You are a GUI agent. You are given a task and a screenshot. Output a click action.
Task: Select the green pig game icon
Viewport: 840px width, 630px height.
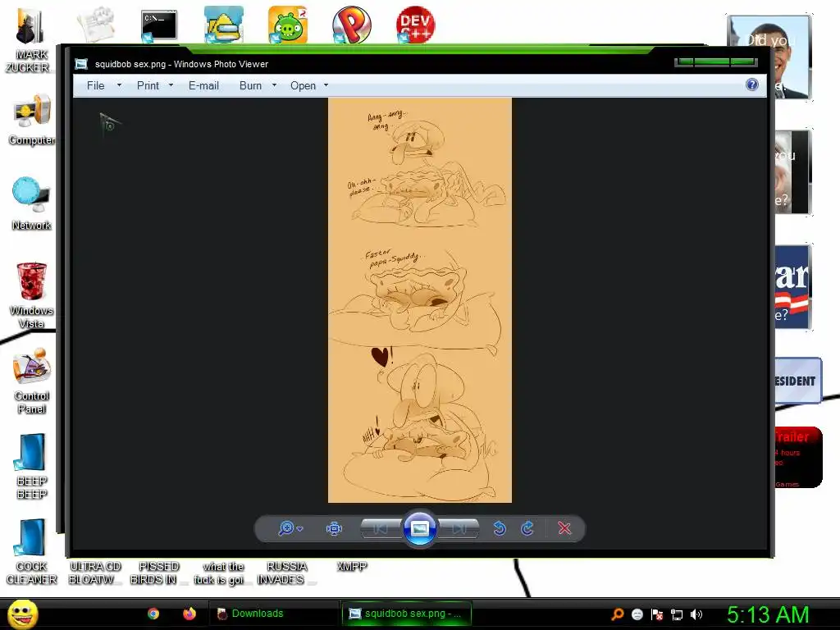tap(288, 25)
